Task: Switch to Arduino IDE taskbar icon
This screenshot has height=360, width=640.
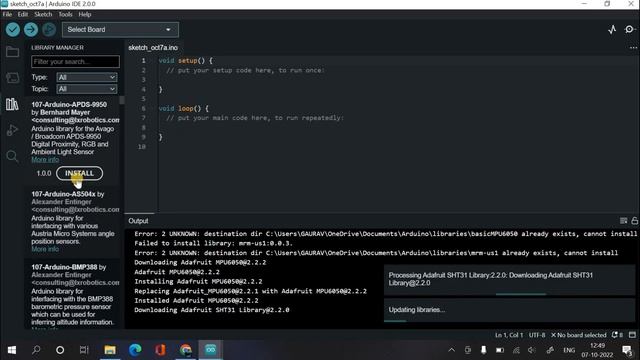Action: 211,350
